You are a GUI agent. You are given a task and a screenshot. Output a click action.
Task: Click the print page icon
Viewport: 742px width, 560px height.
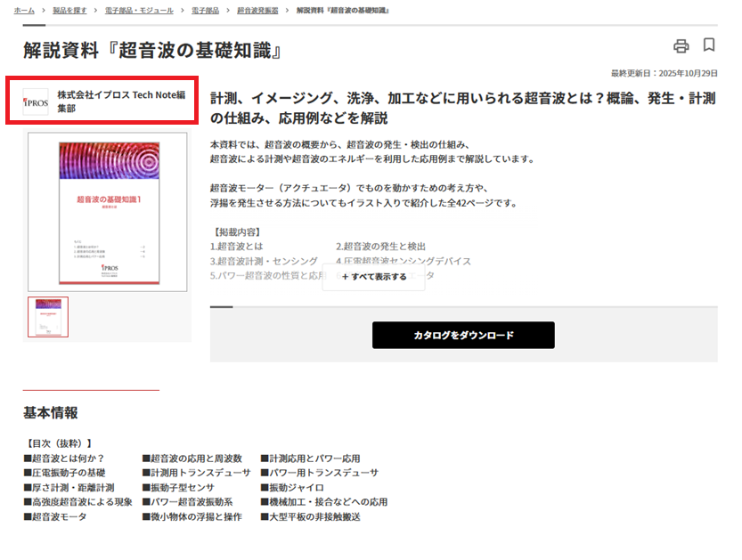pos(681,45)
